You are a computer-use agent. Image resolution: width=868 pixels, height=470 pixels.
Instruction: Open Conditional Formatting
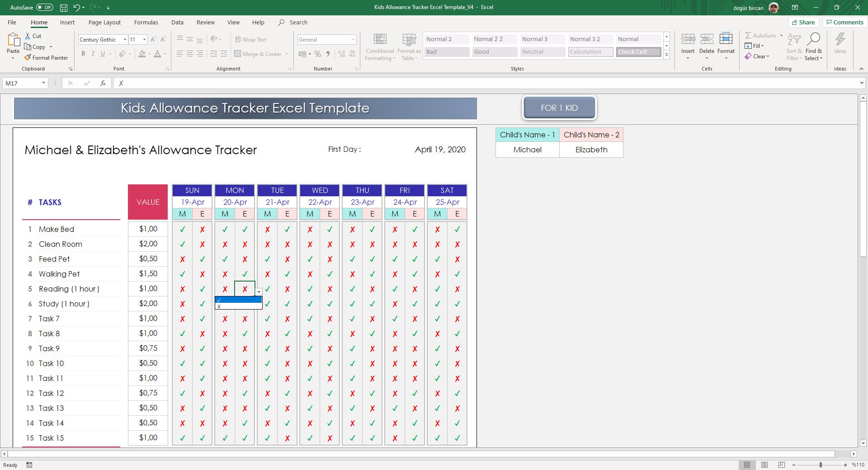tap(380, 46)
